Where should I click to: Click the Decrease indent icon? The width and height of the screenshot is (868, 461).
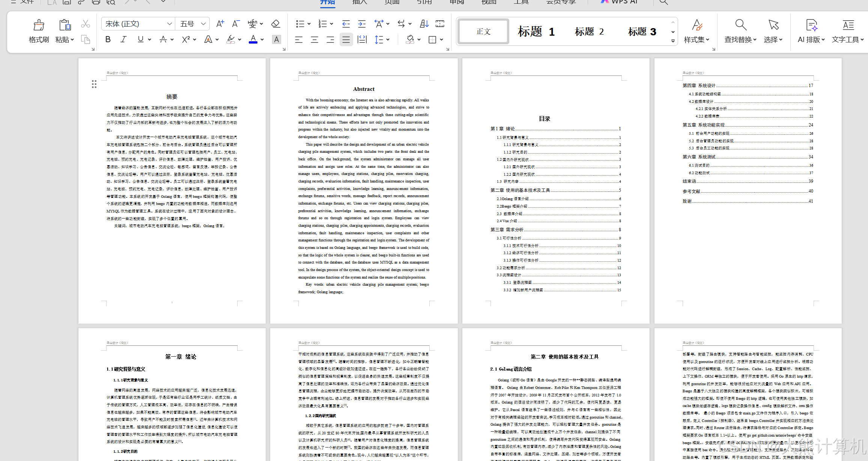[346, 24]
